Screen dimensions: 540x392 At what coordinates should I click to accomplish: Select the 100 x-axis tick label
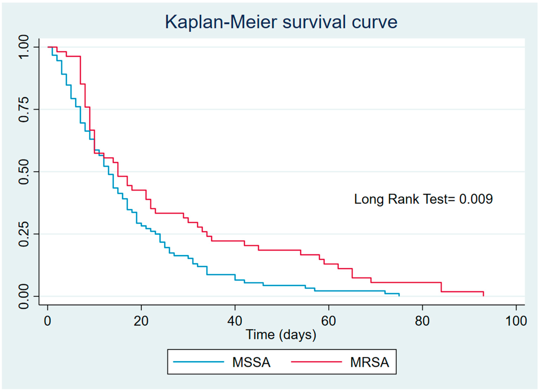pos(516,321)
